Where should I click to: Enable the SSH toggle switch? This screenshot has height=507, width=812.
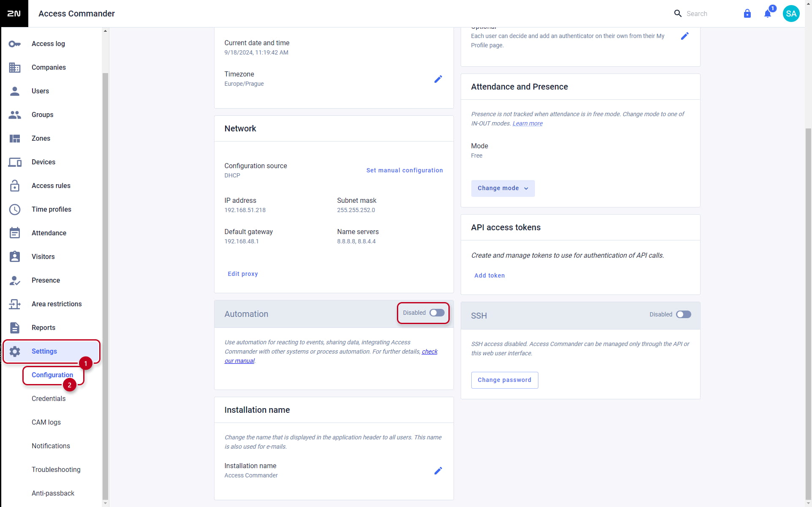point(684,314)
